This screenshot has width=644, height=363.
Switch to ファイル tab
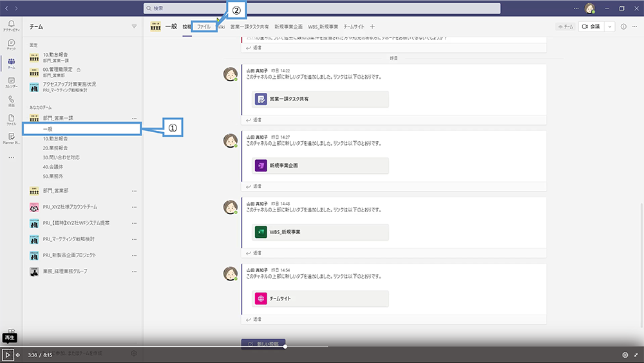tap(204, 26)
